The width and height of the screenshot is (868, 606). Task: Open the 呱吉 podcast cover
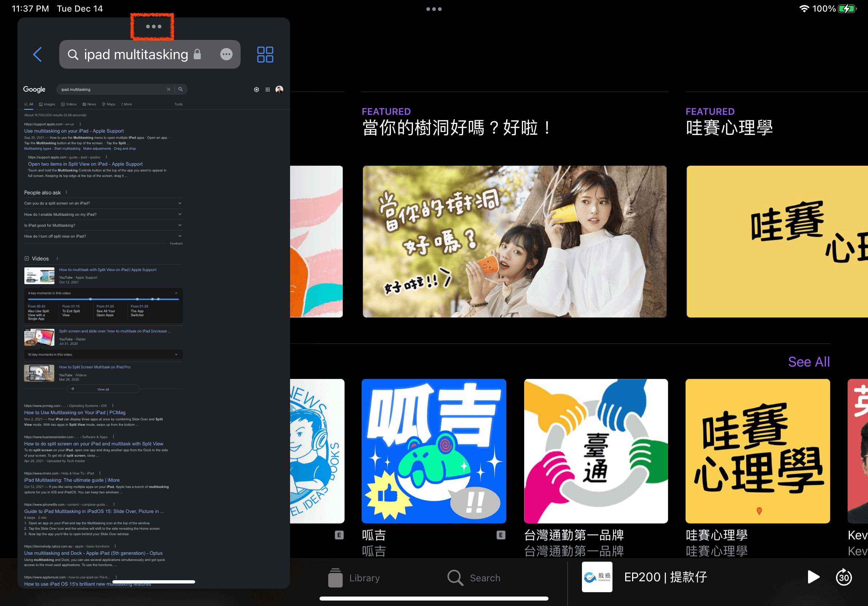[x=434, y=451]
